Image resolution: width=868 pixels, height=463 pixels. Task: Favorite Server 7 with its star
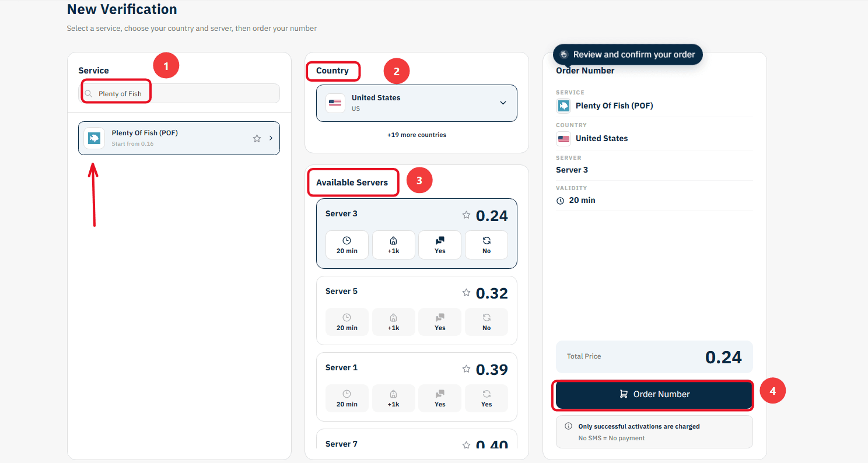coord(466,445)
